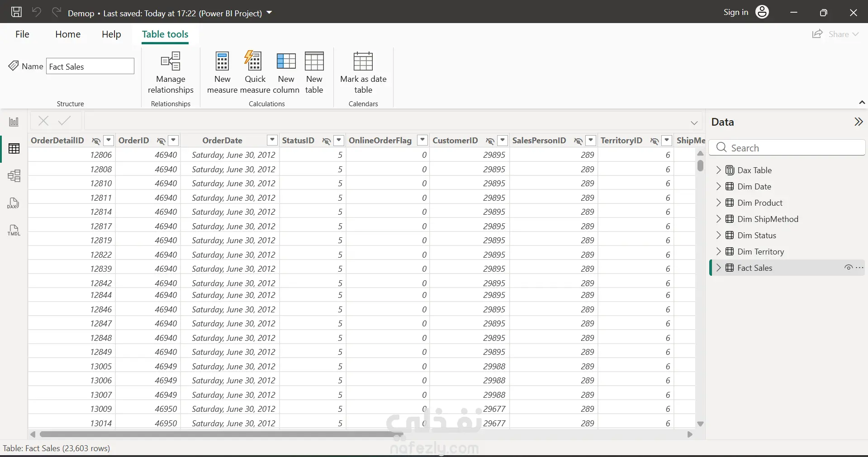
Task: Click the Dax Table calculated table icon
Action: (x=730, y=170)
